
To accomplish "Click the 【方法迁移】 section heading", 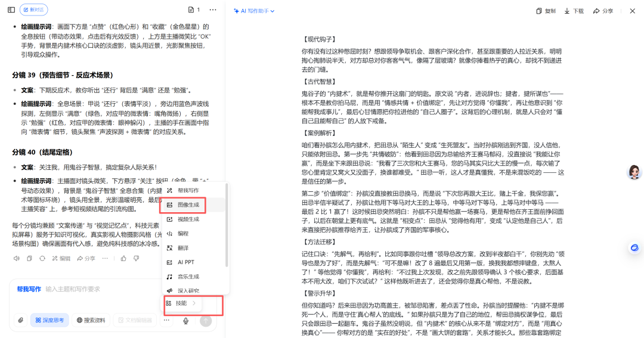I will (x=320, y=242).
